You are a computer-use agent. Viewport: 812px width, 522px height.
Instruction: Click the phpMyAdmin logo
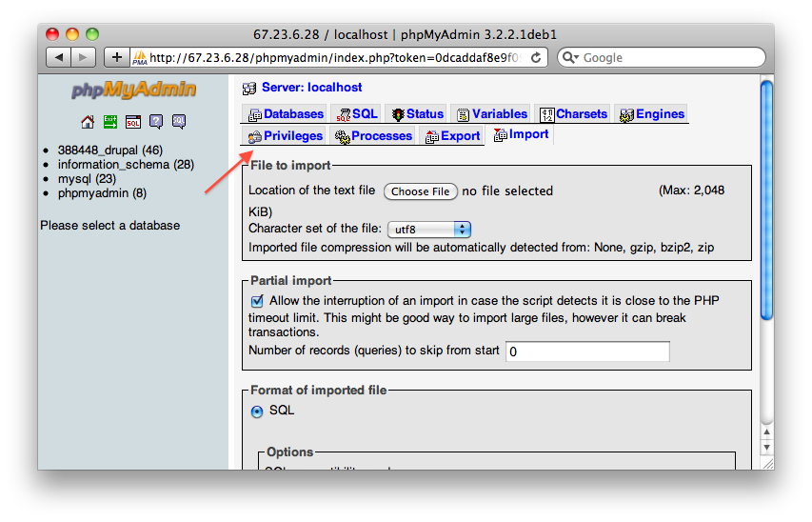133,90
